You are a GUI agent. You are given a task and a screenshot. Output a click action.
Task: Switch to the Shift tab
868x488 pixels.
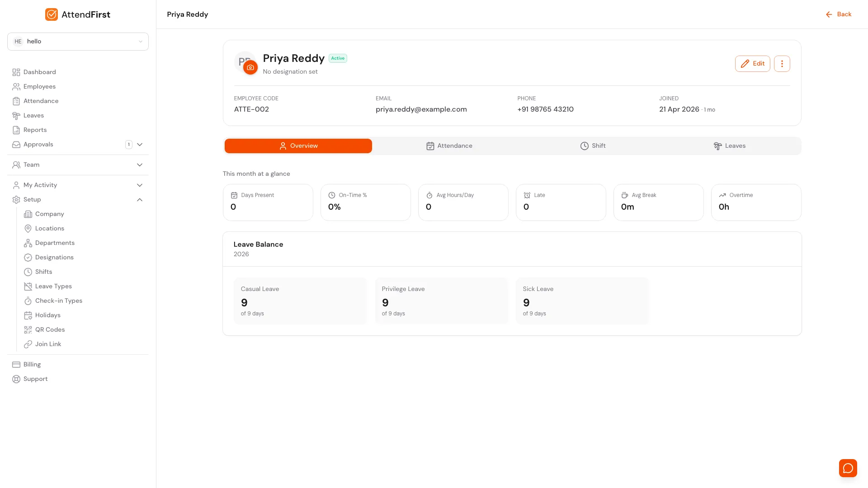pyautogui.click(x=593, y=146)
